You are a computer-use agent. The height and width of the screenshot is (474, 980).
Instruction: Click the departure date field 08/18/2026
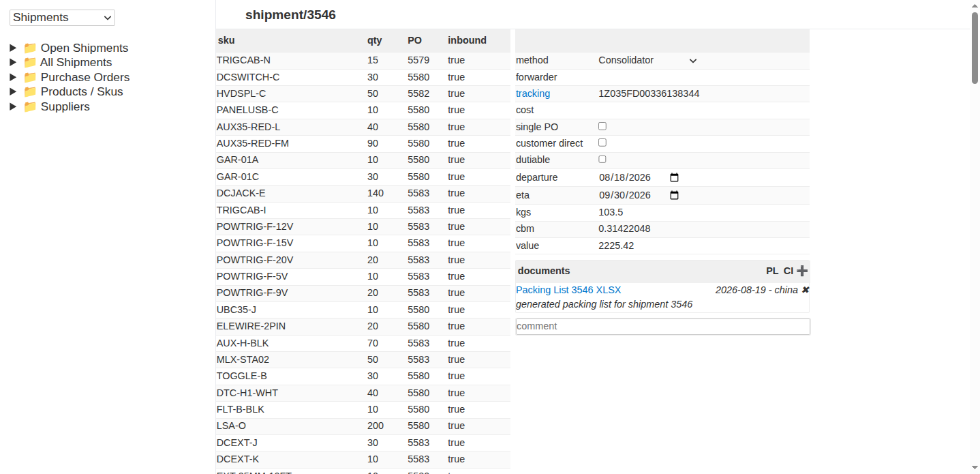tap(625, 177)
